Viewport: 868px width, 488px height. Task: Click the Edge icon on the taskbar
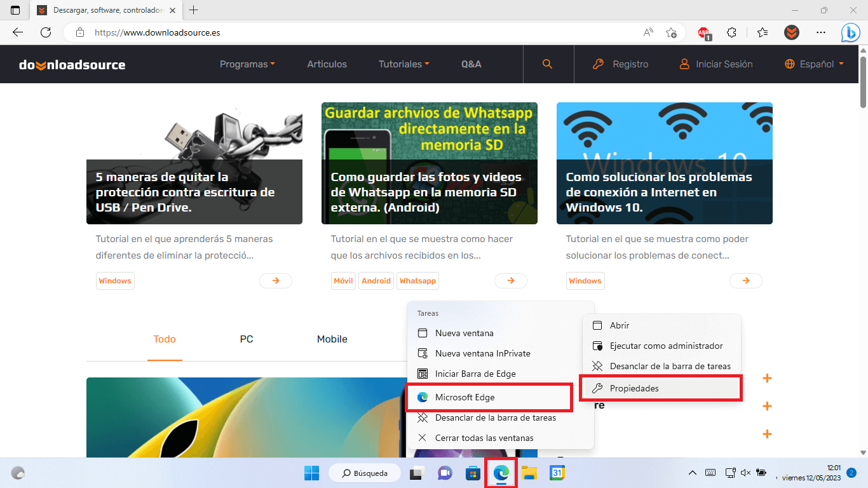[501, 473]
